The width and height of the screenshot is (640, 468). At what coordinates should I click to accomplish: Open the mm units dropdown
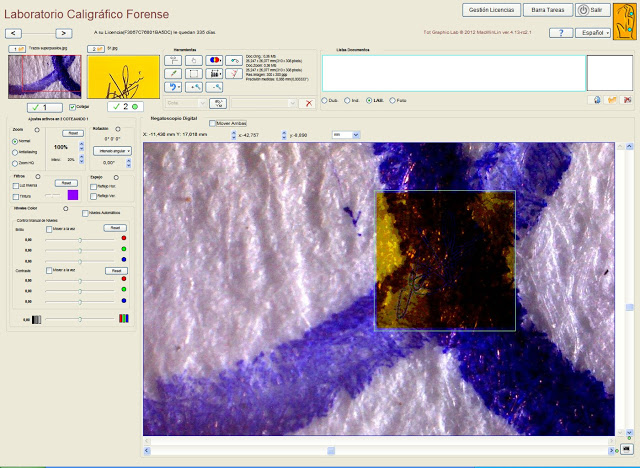345,133
